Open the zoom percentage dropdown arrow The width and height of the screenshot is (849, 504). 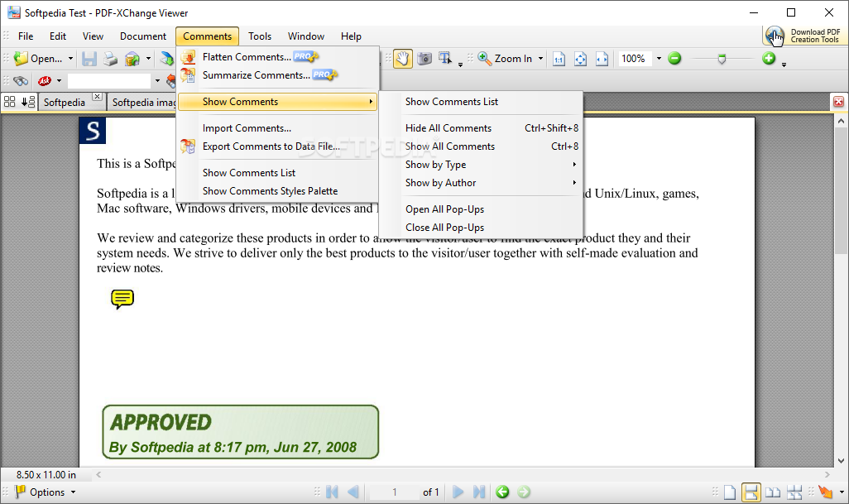click(659, 59)
